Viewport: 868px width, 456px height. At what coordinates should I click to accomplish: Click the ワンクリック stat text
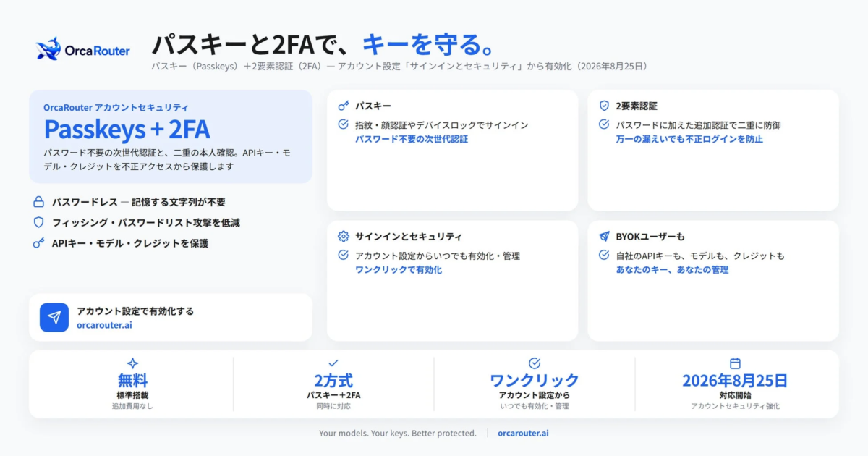535,380
